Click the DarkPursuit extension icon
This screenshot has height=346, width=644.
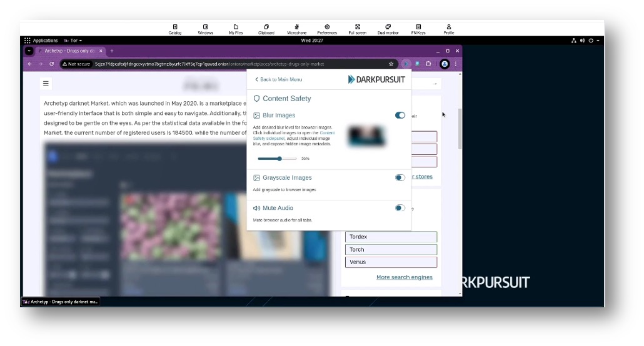pos(406,64)
